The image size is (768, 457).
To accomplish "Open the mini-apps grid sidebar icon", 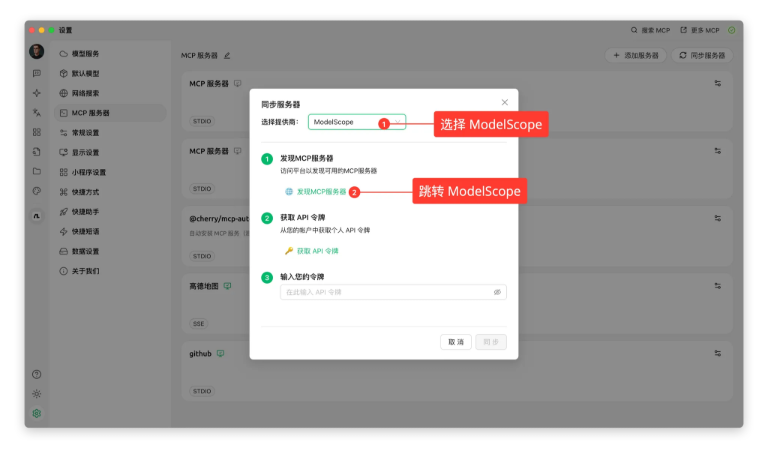I will pyautogui.click(x=37, y=132).
